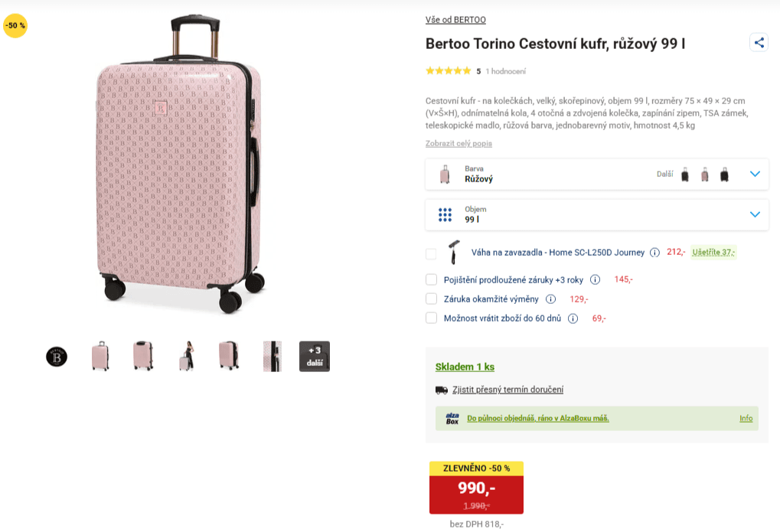
Task: Click the AlzaBox Info link
Action: point(746,419)
